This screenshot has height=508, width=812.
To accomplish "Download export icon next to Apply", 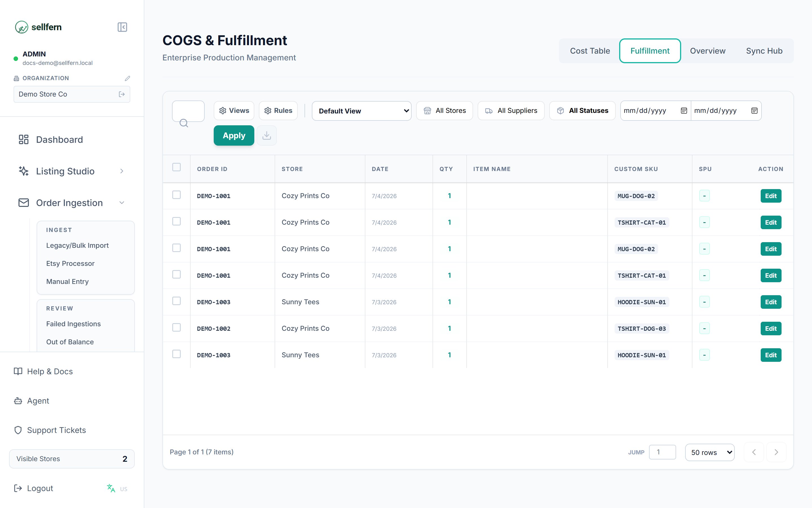I will pyautogui.click(x=267, y=135).
